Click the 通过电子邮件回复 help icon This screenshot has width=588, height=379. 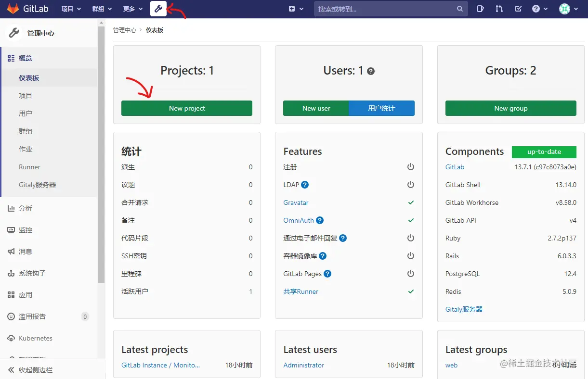(x=343, y=238)
